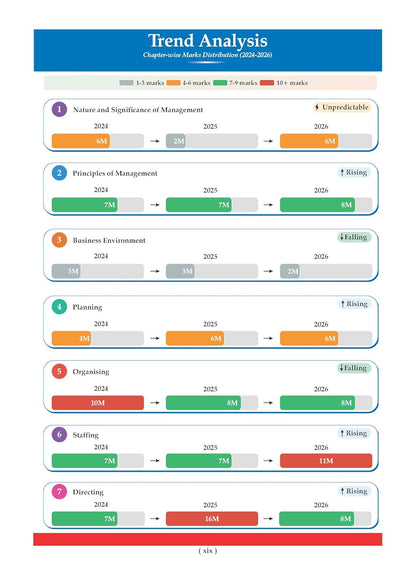Click the purple chapter 1 number badge
This screenshot has width=416, height=585.
(x=59, y=109)
